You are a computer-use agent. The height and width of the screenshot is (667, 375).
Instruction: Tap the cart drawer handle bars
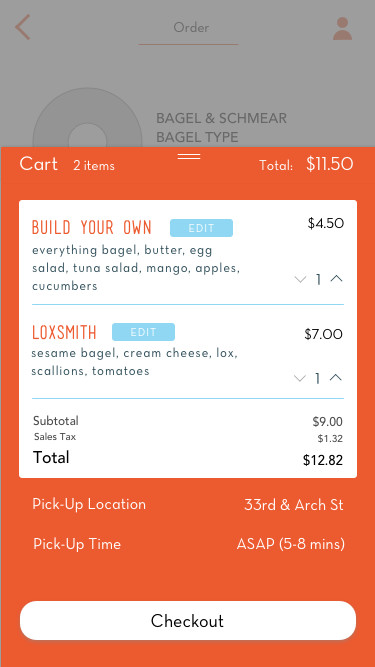189,157
